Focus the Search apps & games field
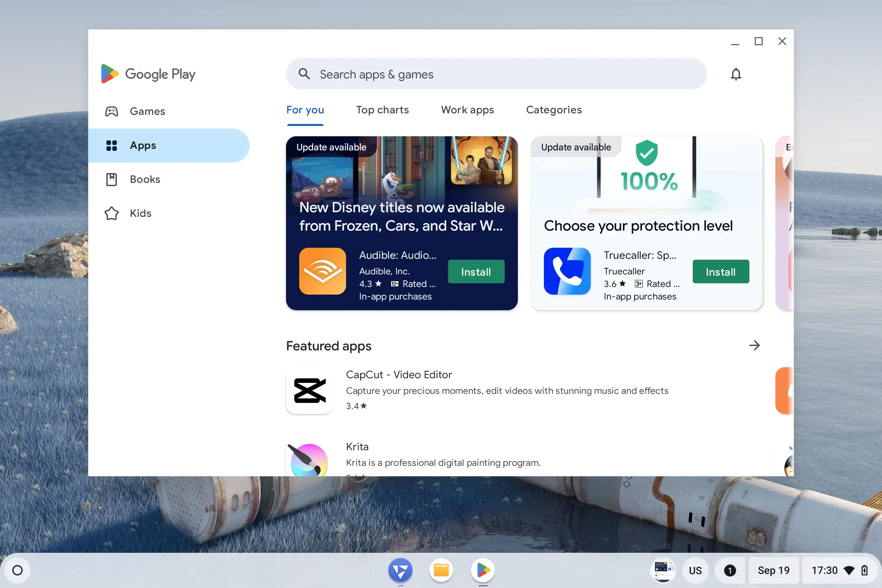The width and height of the screenshot is (882, 588). point(496,74)
